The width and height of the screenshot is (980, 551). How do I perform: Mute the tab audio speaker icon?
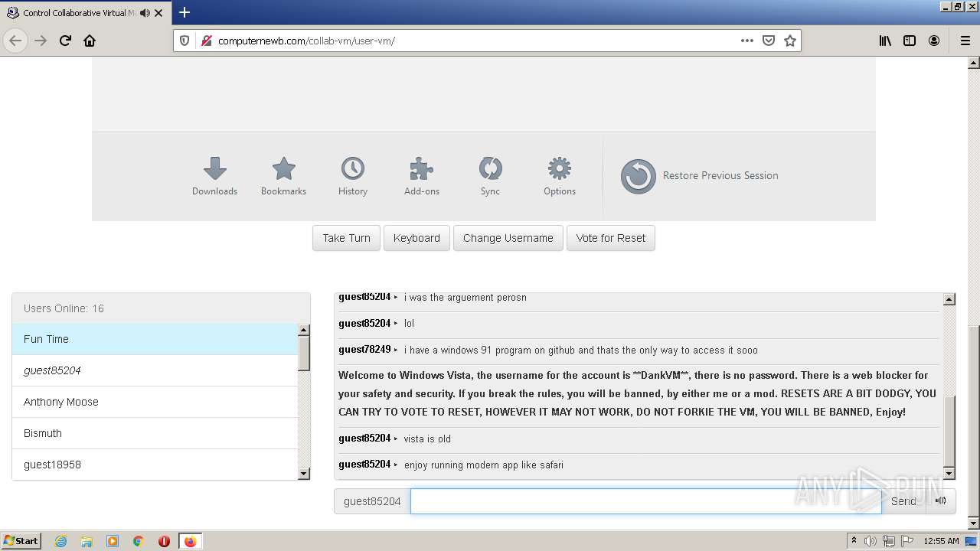(x=145, y=13)
